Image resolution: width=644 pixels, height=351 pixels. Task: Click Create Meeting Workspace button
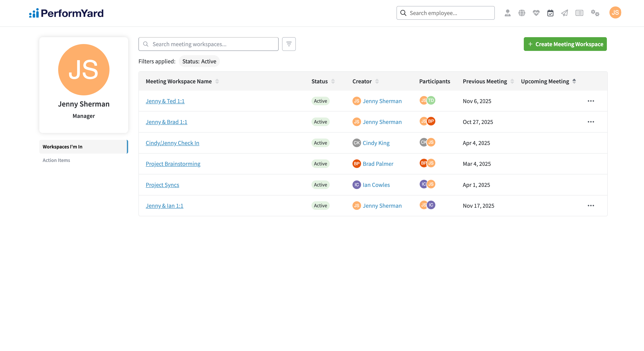pyautogui.click(x=565, y=44)
